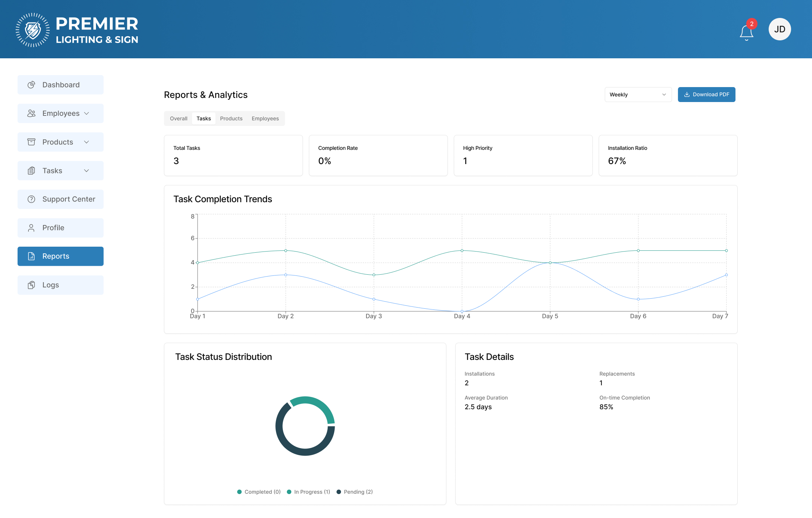Select the Products report tab
Screen dimensions: 812x518
231,118
